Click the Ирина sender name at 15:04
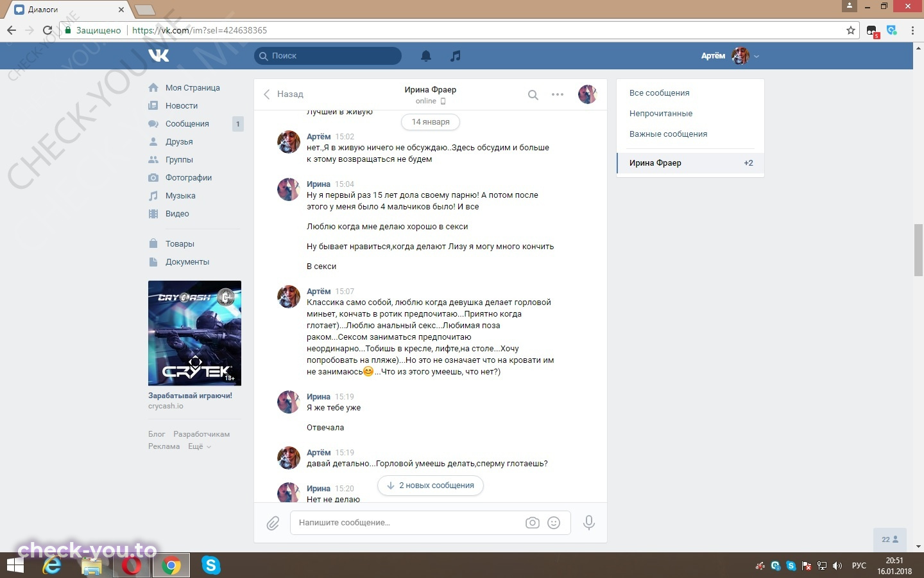 click(x=318, y=184)
